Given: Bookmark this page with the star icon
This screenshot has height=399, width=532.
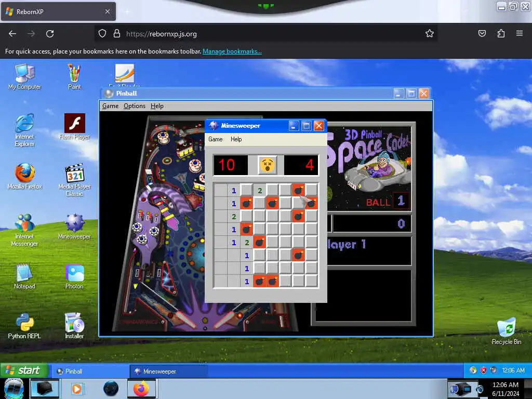Looking at the screenshot, I should pyautogui.click(x=430, y=33).
